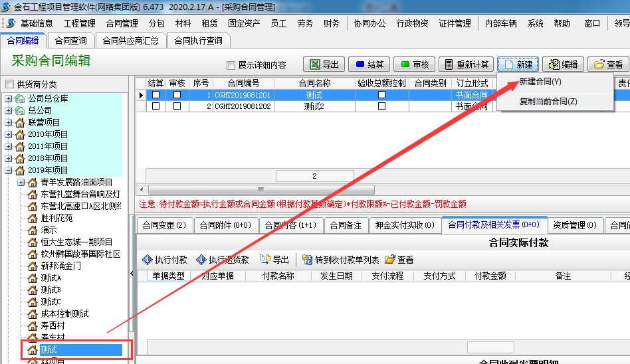Image resolution: width=630 pixels, height=364 pixels.
Task: Expand the 公司总仓库 tree node
Action: point(9,98)
